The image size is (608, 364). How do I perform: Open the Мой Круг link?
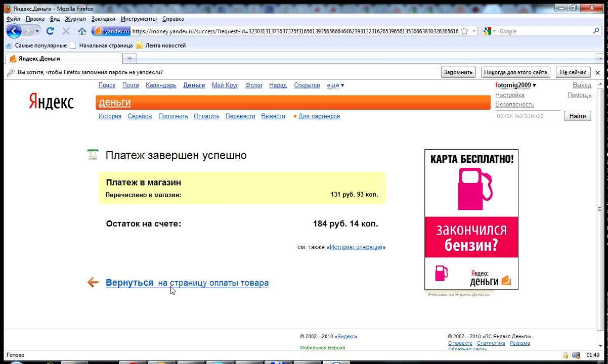(225, 85)
